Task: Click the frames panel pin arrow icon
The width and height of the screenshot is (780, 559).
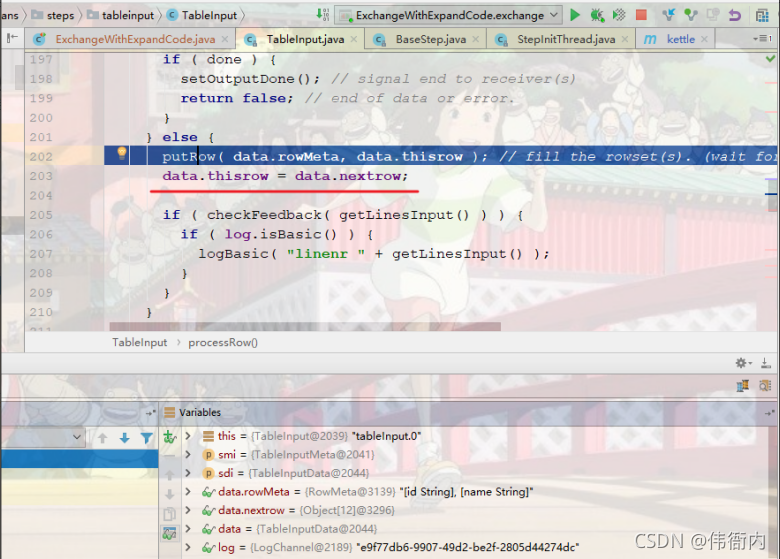Action: [151, 413]
